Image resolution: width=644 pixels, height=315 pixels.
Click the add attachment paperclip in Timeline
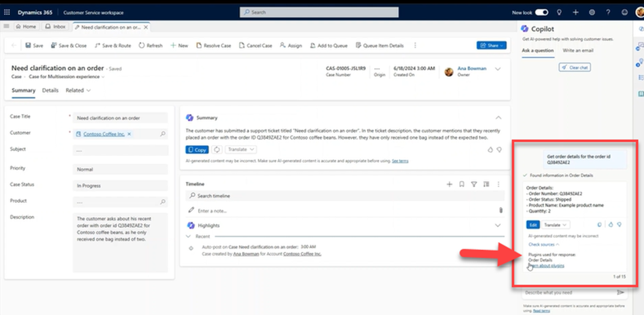click(x=501, y=210)
